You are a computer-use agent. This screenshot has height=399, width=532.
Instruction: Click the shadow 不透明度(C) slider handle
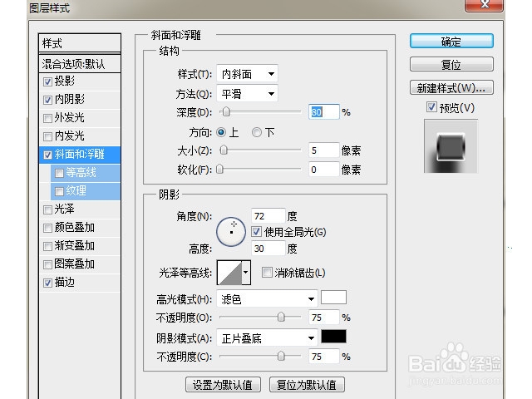281,357
